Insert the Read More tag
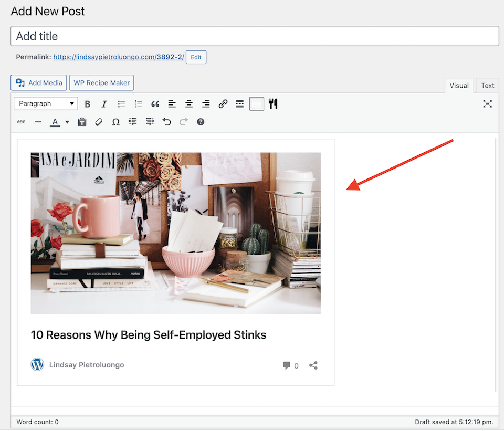 (x=239, y=104)
